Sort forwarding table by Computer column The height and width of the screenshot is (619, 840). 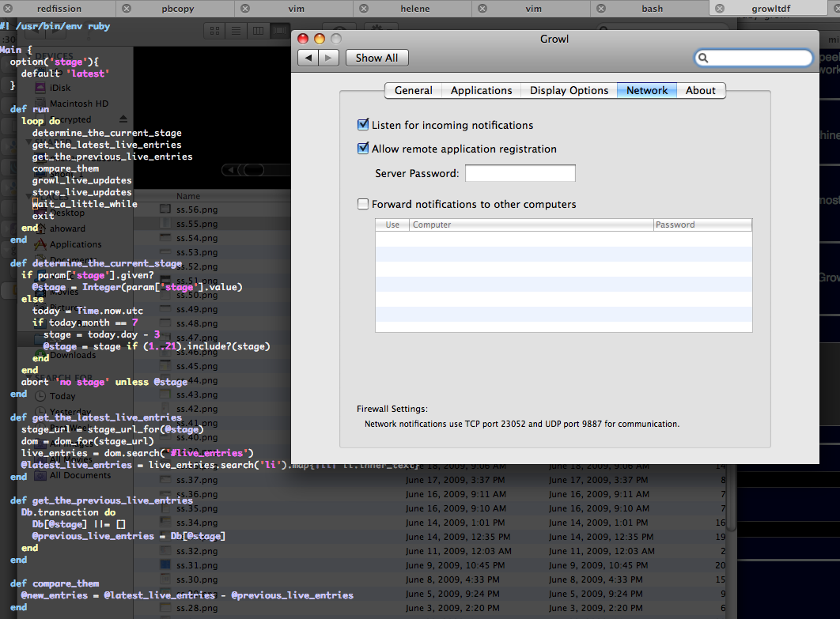(532, 225)
